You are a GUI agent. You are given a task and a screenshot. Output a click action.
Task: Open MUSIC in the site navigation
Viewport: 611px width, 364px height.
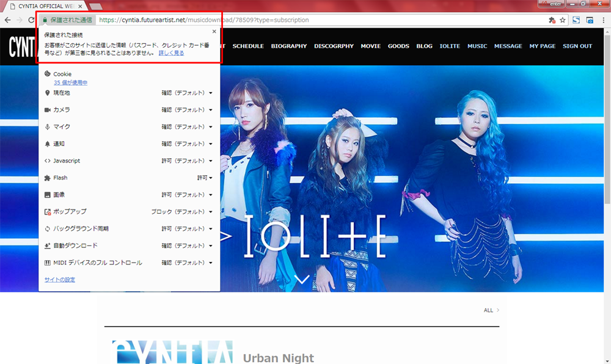(x=477, y=46)
